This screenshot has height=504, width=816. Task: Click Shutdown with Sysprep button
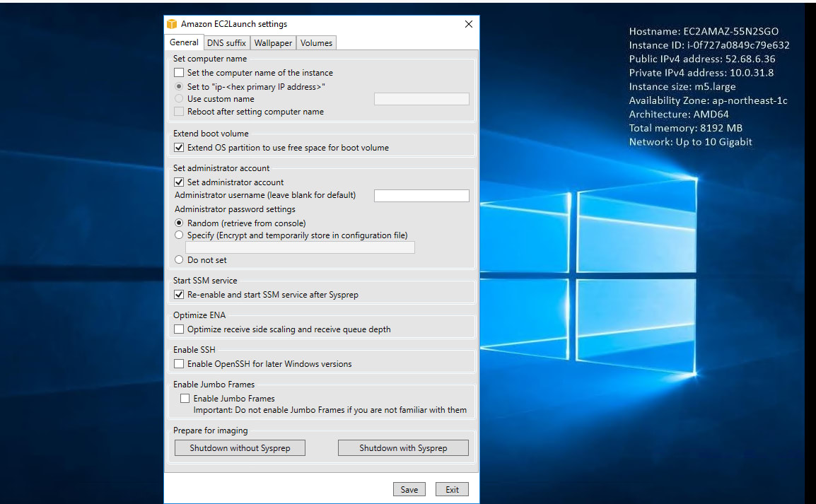coord(403,448)
